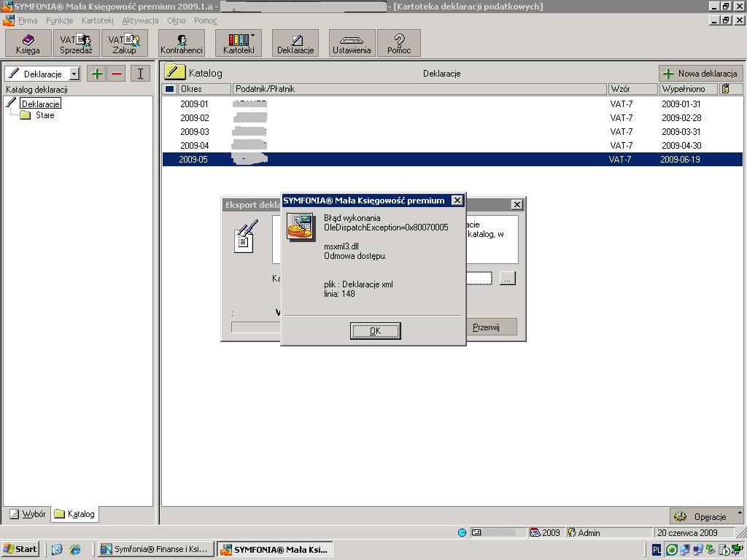Select the 2009-02 declaration row

pyautogui.click(x=452, y=117)
